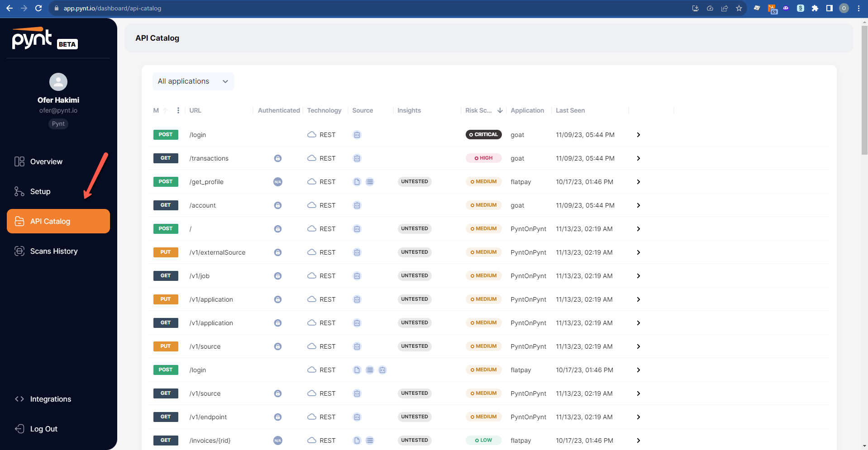Screen dimensions: 868x450
Task: Expand the /invoices/{rid} row arrow
Action: [x=638, y=441]
